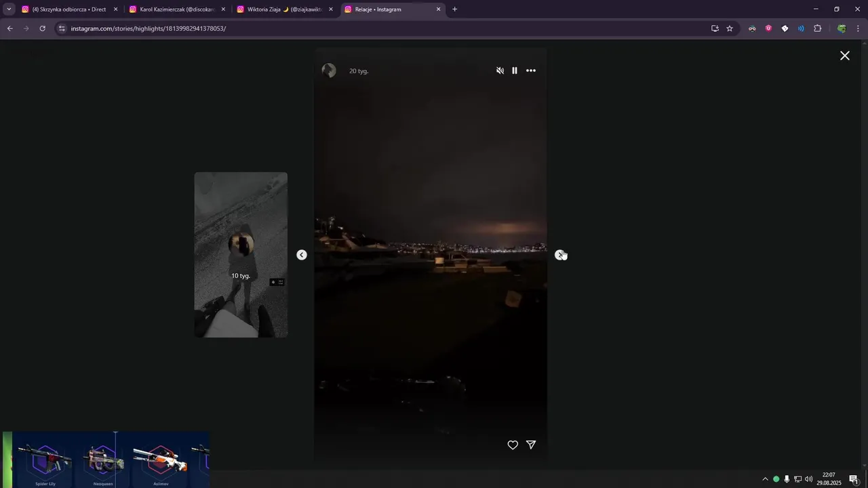Open microphone tray icon

click(x=787, y=479)
